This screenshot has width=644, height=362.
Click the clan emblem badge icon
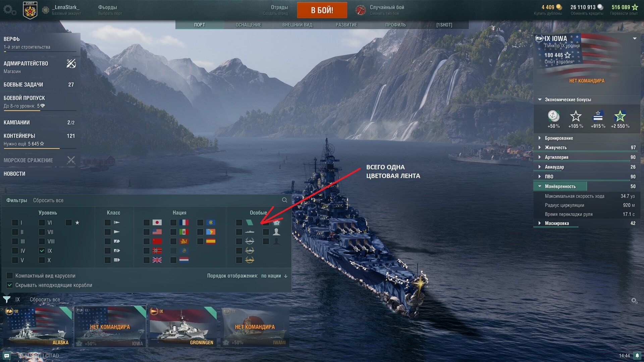[x=30, y=10]
